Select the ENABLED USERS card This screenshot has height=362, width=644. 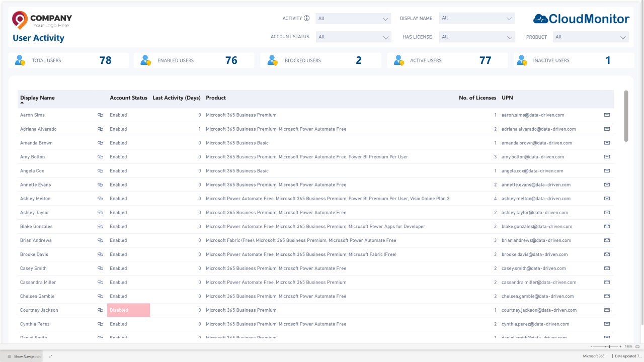point(194,60)
